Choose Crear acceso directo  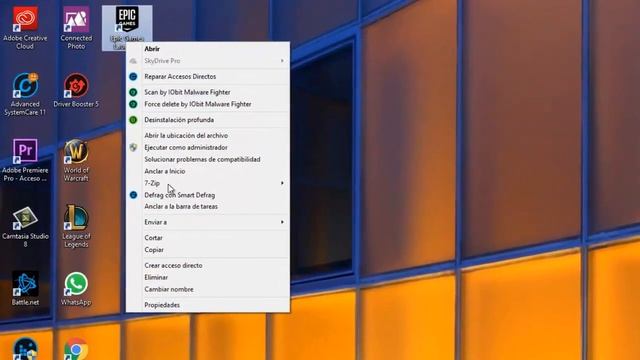(x=208, y=265)
